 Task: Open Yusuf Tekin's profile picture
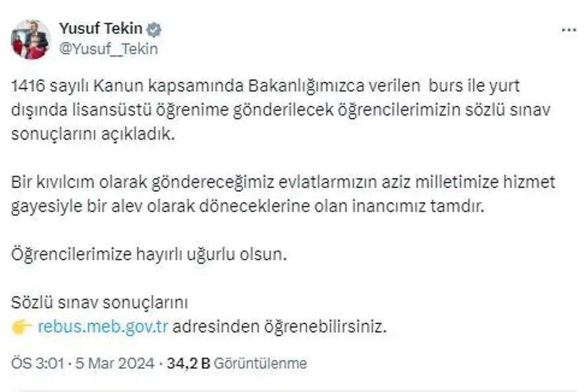point(30,39)
